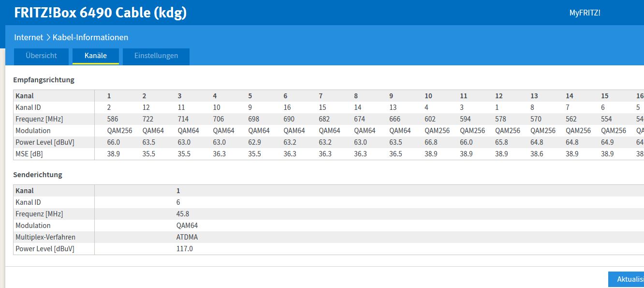Viewport: 644px width, 288px height.
Task: Click frequency value 706
Action: [219, 119]
